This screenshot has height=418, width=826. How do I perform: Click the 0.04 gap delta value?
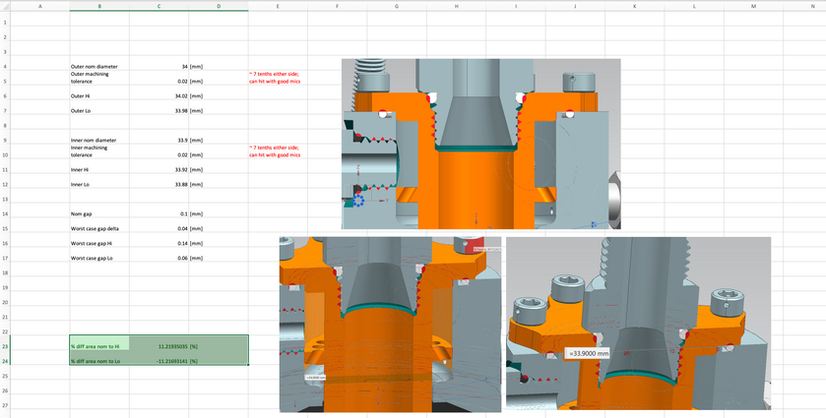pyautogui.click(x=159, y=229)
